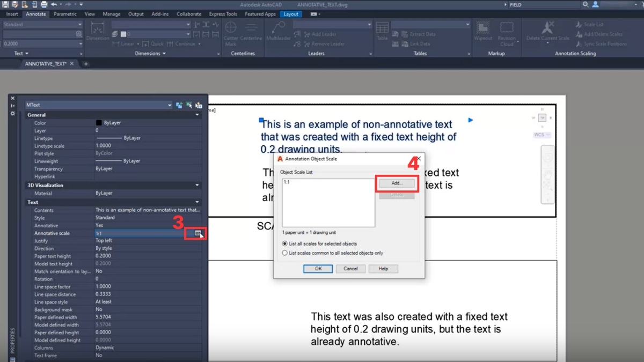This screenshot has width=644, height=362.
Task: Click Help in Annotation Object Scale dialog
Action: point(383,269)
